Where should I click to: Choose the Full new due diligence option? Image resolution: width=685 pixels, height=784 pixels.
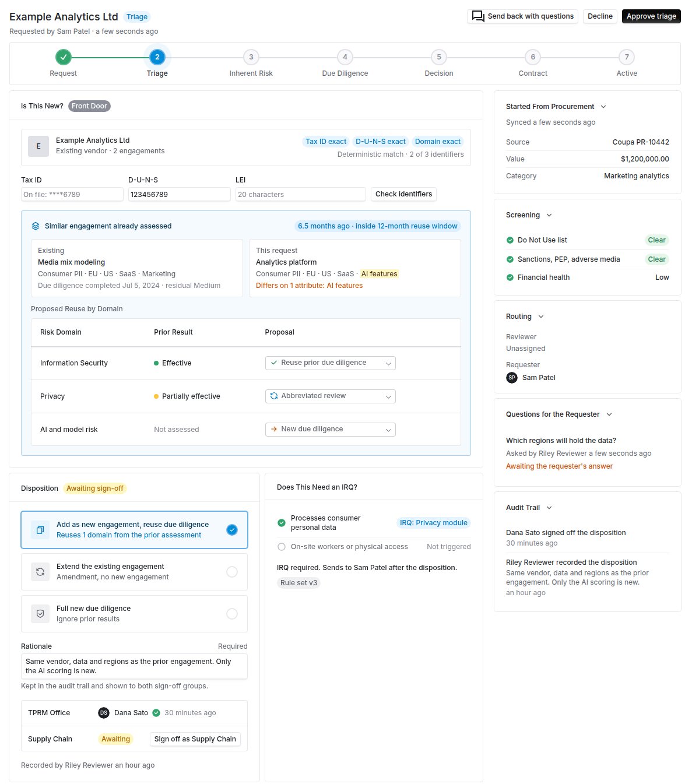(134, 614)
